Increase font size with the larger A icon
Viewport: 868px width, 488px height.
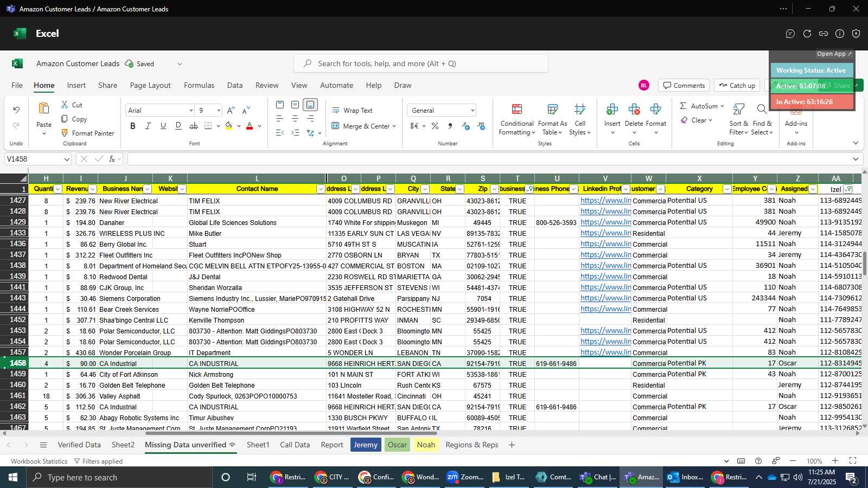231,110
